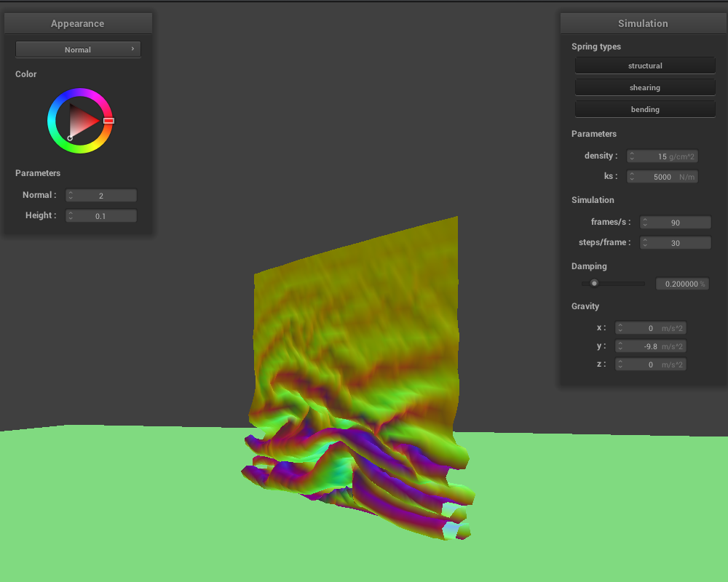This screenshot has height=582, width=728.
Task: Toggle bending spring type
Action: 645,109
